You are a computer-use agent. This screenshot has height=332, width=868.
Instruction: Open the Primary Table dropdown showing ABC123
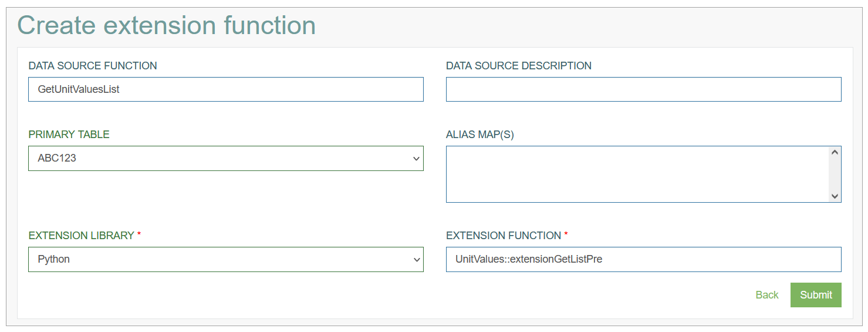point(225,158)
